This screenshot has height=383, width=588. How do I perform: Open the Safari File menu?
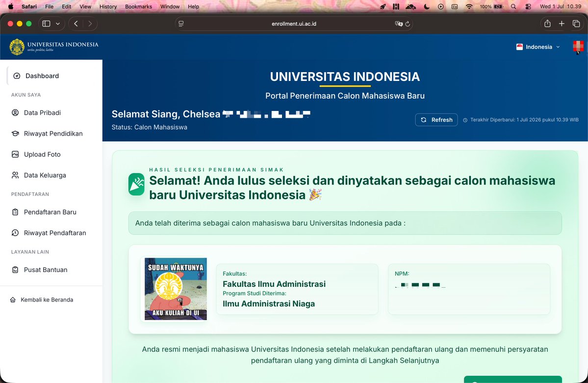[49, 6]
